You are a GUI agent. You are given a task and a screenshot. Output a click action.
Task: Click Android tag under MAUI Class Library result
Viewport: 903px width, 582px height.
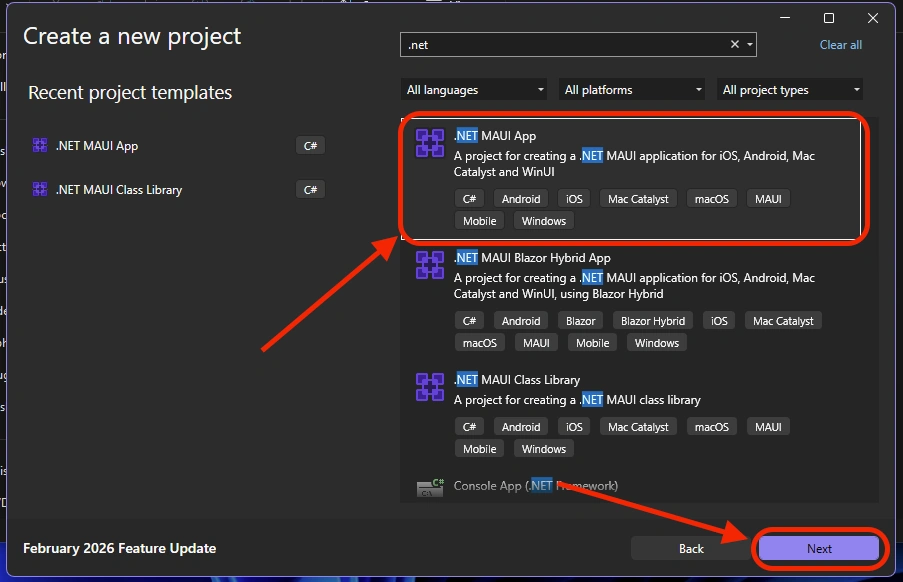[x=521, y=427]
